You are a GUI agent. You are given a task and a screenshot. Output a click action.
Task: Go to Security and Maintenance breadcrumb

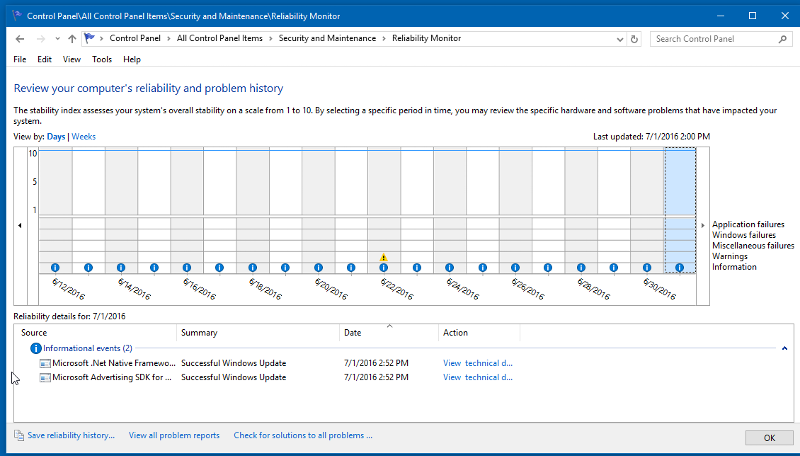(327, 38)
